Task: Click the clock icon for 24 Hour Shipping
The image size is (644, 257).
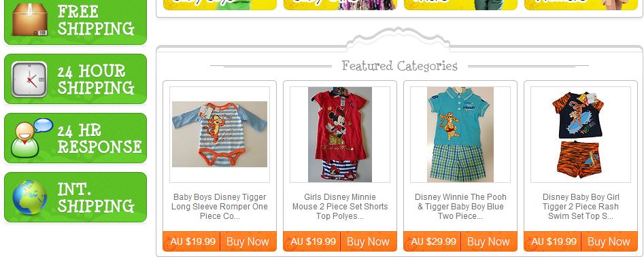Action: (x=29, y=80)
